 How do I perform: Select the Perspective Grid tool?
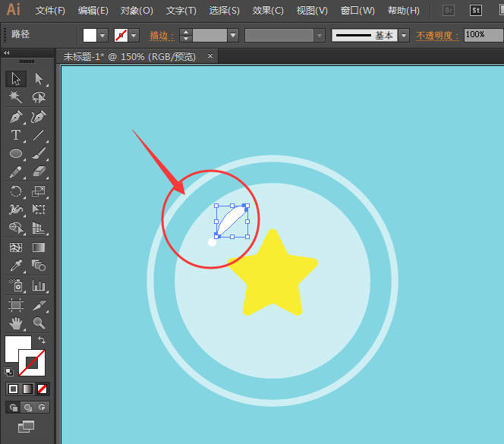point(39,228)
